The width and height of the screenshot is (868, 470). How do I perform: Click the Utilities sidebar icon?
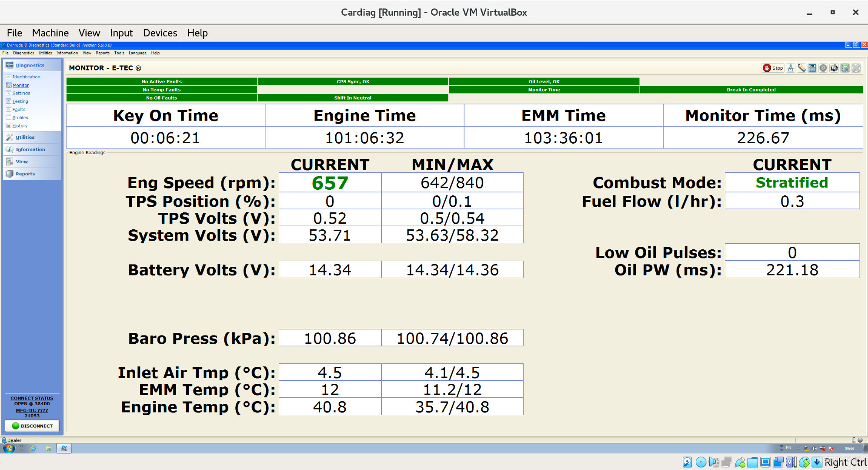(10, 137)
